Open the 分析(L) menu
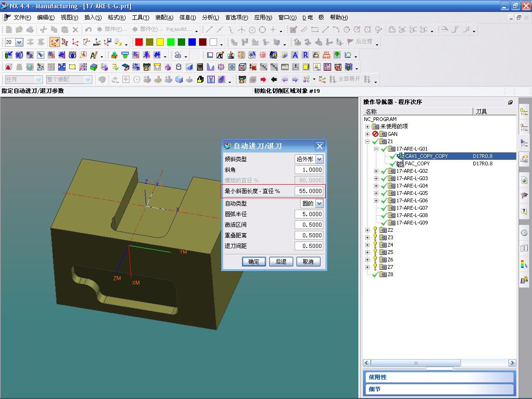Viewport: 532px width, 399px height. [x=211, y=18]
